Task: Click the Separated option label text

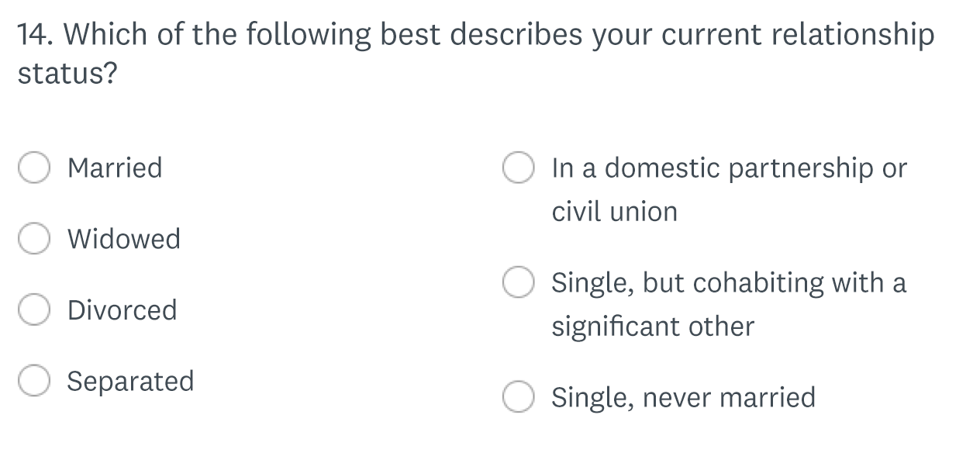Action: point(131,381)
